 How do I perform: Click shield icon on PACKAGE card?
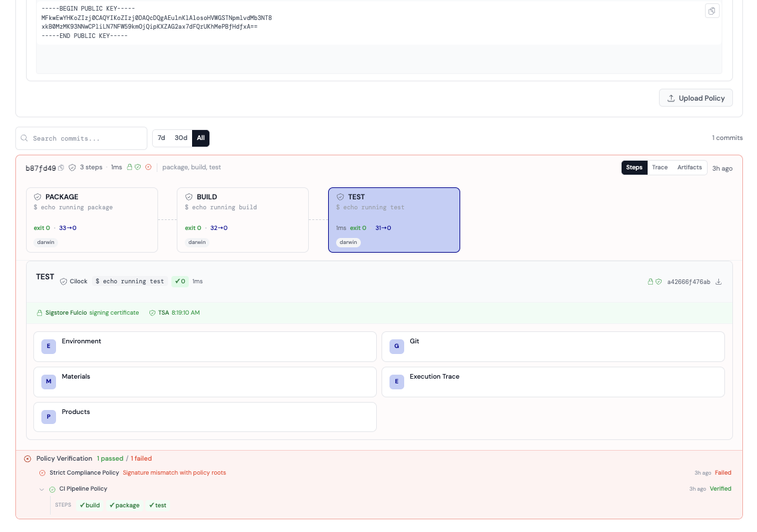(x=37, y=197)
